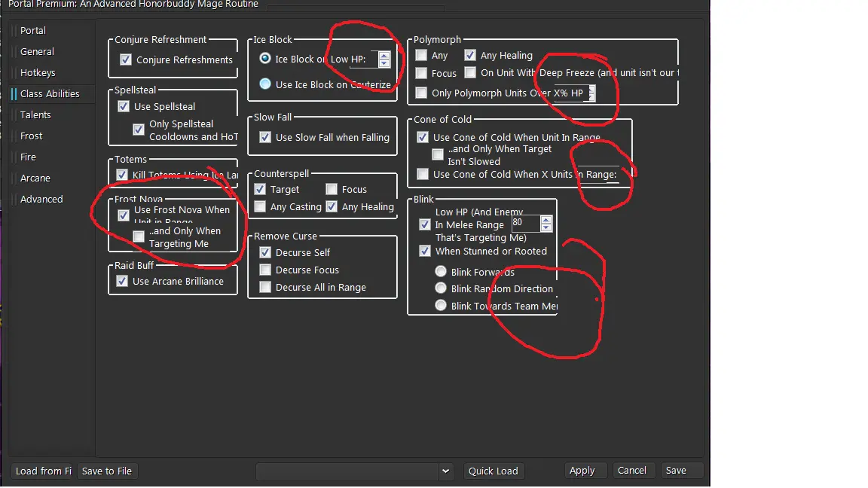Decrease the Blink low HP threshold
868x488 pixels.
point(546,227)
